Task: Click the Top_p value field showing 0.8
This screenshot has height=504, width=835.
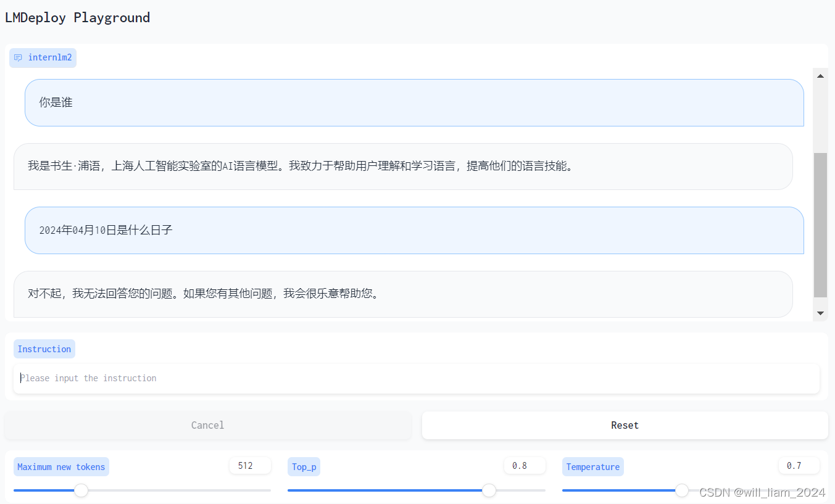Action: point(525,466)
